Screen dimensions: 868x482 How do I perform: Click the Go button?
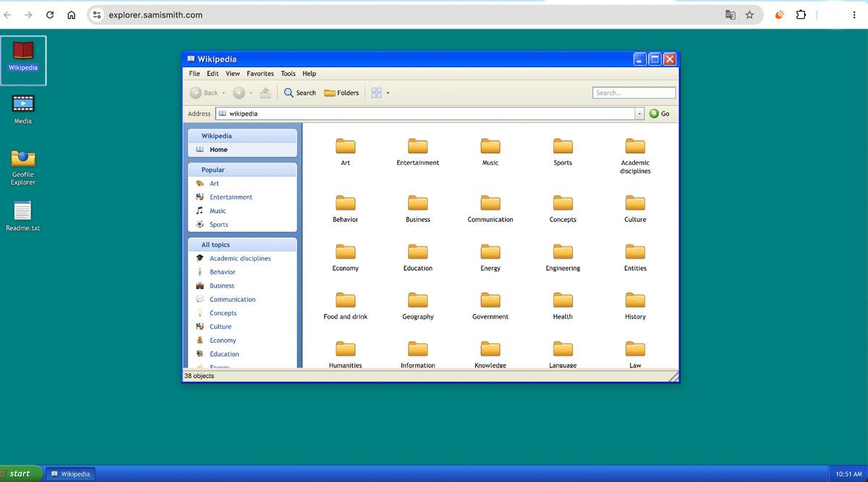click(x=660, y=113)
